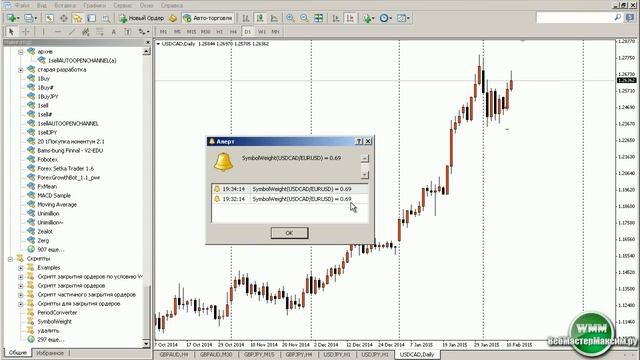Toggle the Chart Shift icon

(350, 18)
